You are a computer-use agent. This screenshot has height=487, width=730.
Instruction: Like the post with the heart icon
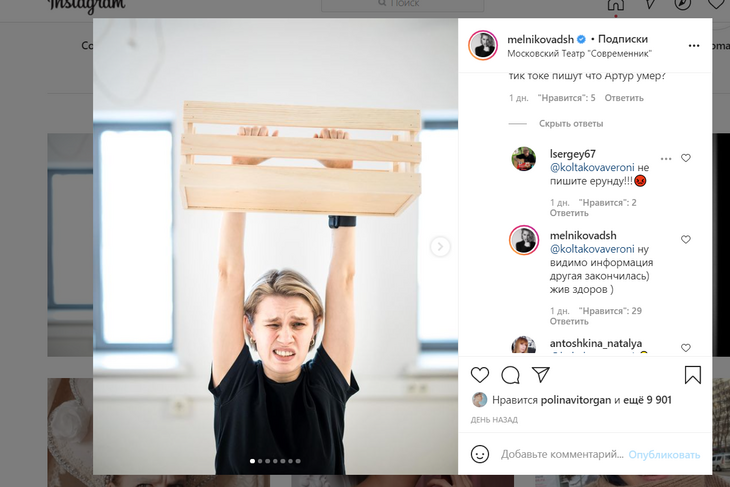tap(480, 375)
